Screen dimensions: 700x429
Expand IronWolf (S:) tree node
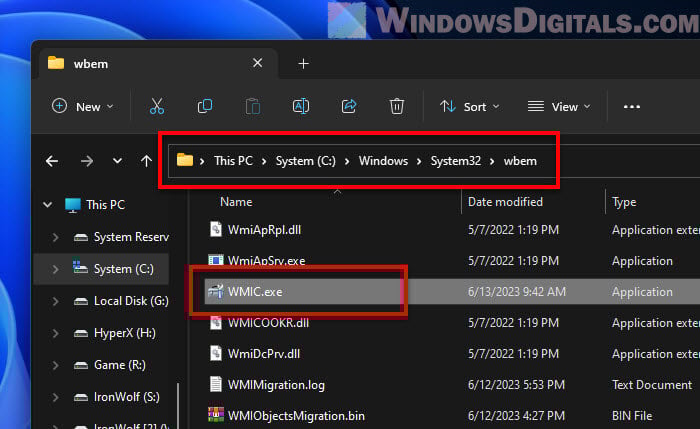55,397
